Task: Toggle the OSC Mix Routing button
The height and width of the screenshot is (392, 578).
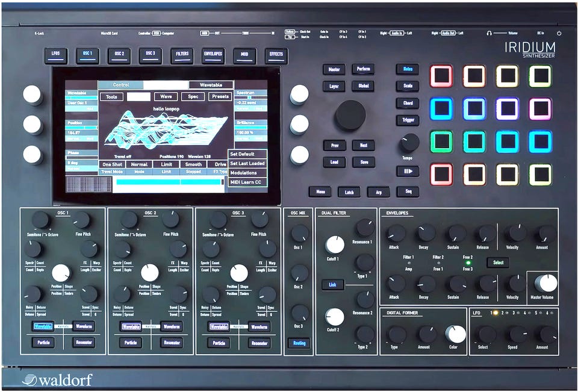Action: coord(299,343)
